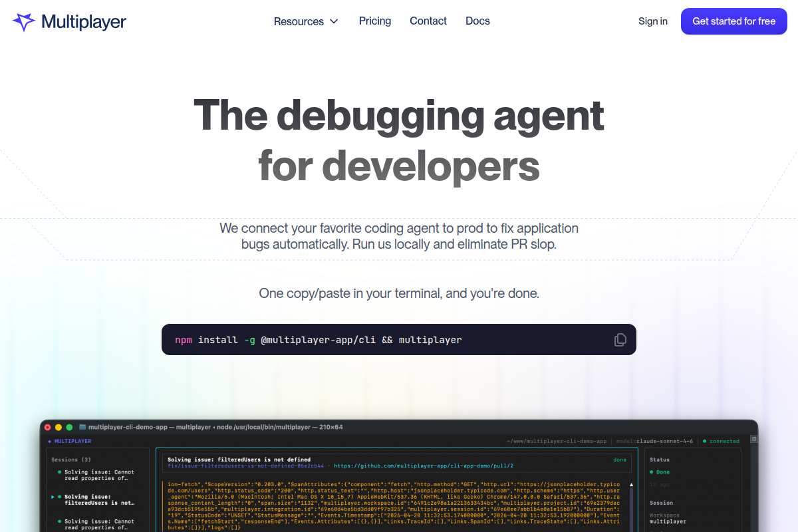Click the Multiplayer star logo icon

(x=24, y=21)
